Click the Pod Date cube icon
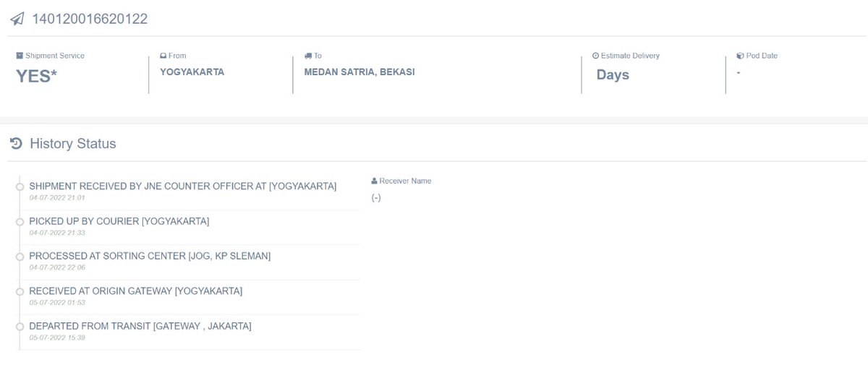 click(x=740, y=56)
